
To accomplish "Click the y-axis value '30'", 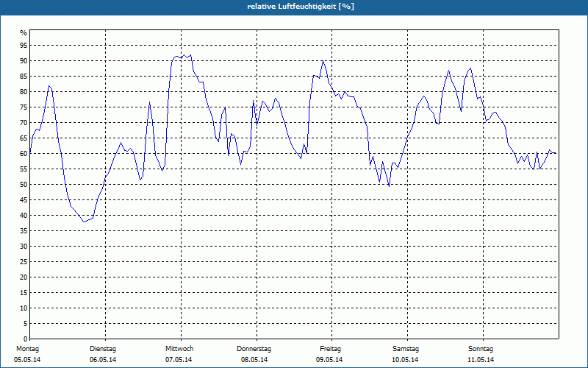I will (x=24, y=247).
